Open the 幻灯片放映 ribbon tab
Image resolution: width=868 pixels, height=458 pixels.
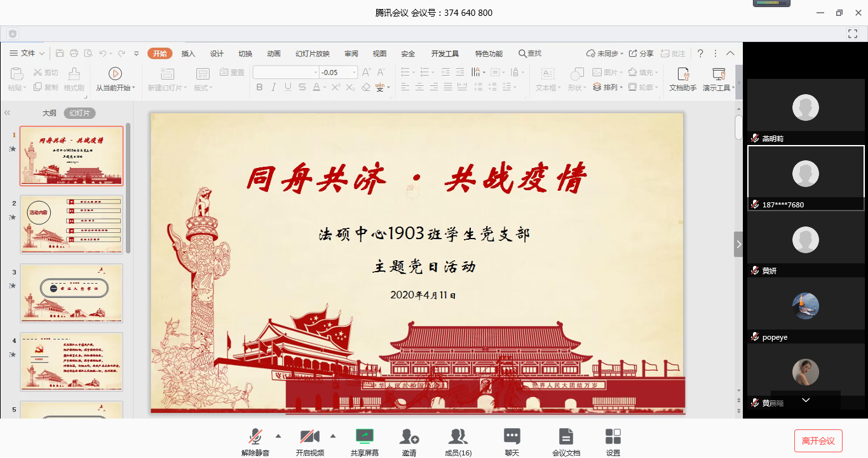click(x=312, y=53)
